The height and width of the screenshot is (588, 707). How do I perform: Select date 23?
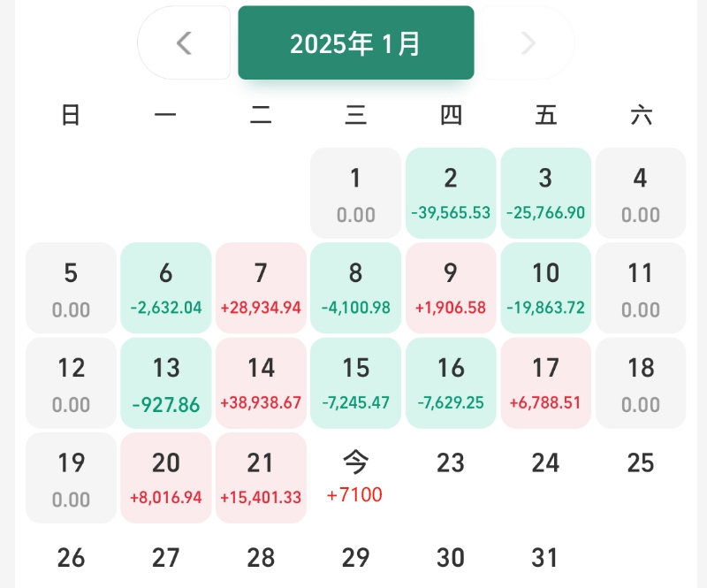tap(451, 463)
